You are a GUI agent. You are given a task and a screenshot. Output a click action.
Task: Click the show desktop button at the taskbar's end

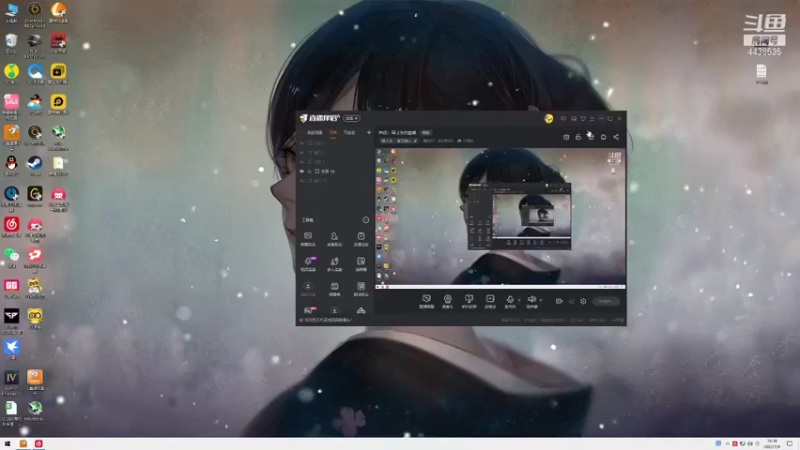pos(797,444)
